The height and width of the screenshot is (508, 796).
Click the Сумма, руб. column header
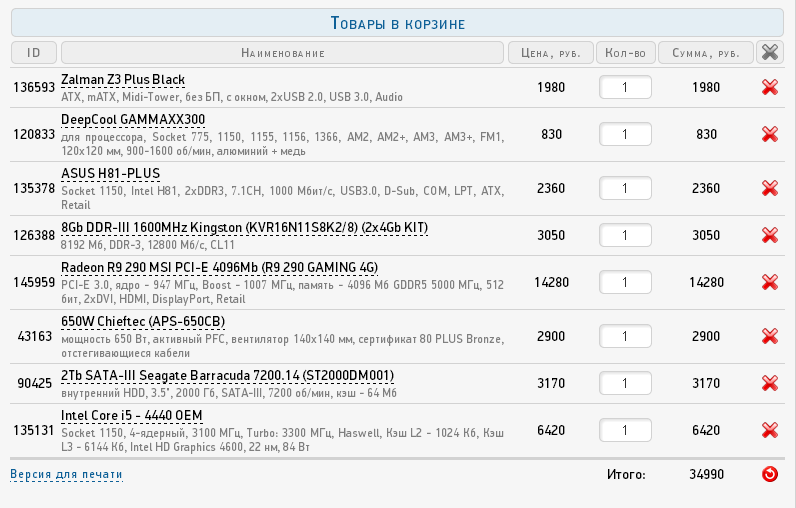tap(706, 52)
